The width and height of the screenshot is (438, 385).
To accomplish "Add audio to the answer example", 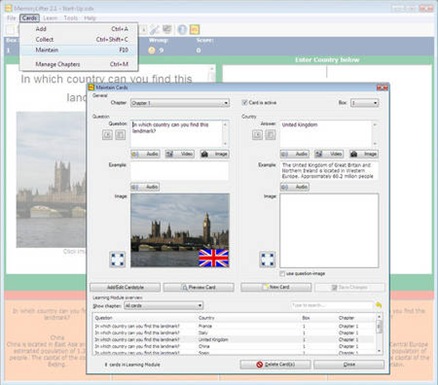I will click(295, 187).
